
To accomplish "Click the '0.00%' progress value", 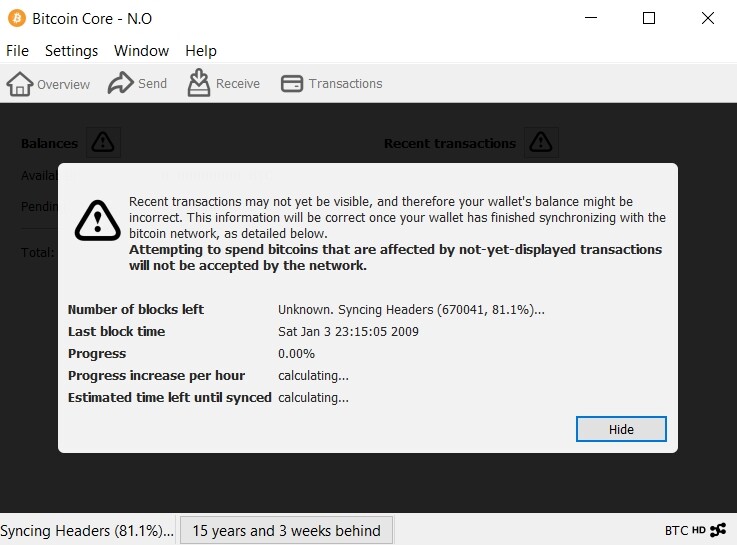I will tap(296, 353).
